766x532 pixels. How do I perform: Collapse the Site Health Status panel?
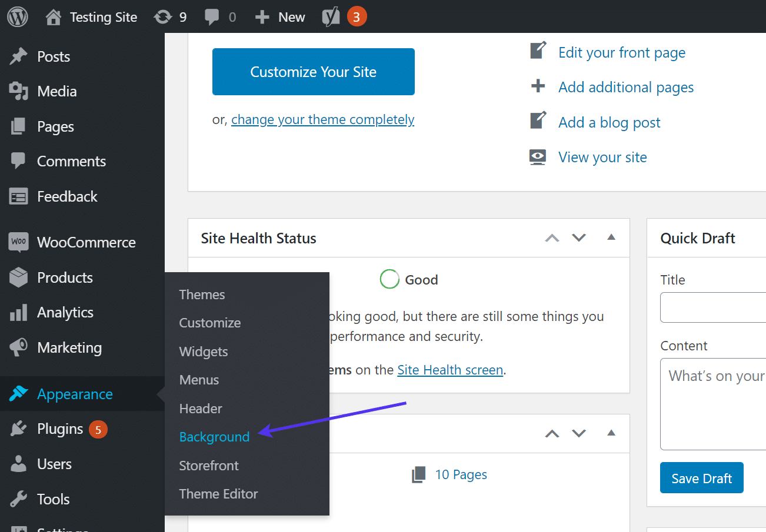tap(611, 237)
